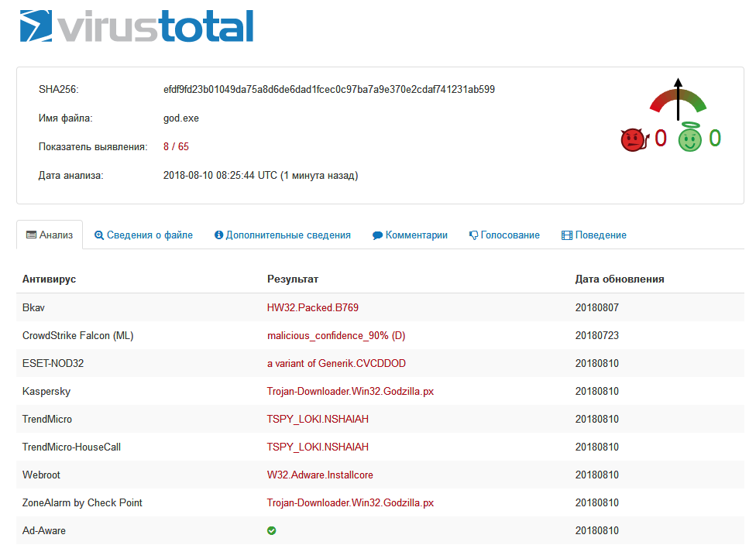Screen dimensions: 756x545
Task: Click the analysis date 2018-08-10 08:25:44 UTC
Action: 220,176
